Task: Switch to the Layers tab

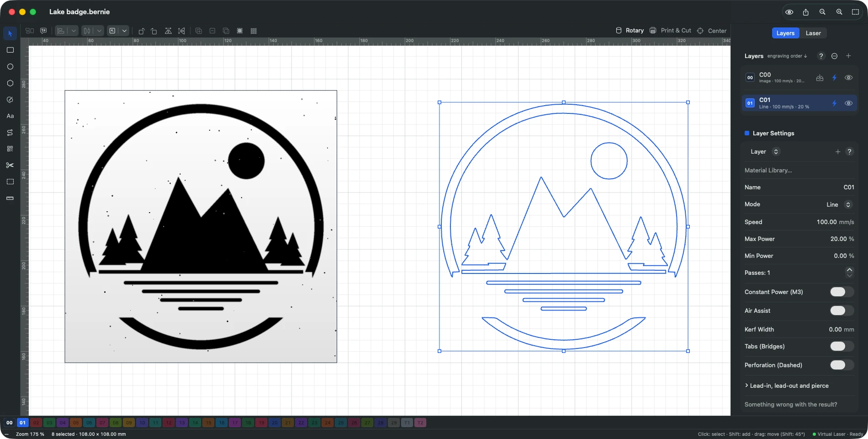Action: click(785, 33)
